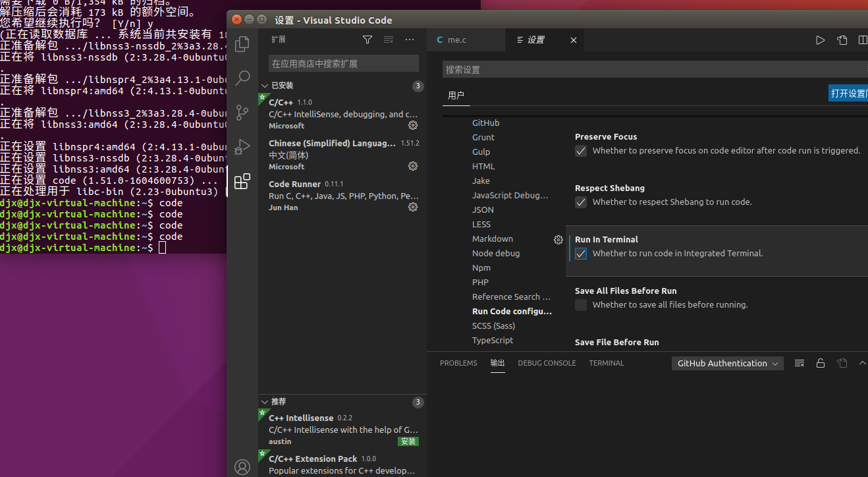
Task: Focus the extension marketplace search box
Action: [344, 63]
